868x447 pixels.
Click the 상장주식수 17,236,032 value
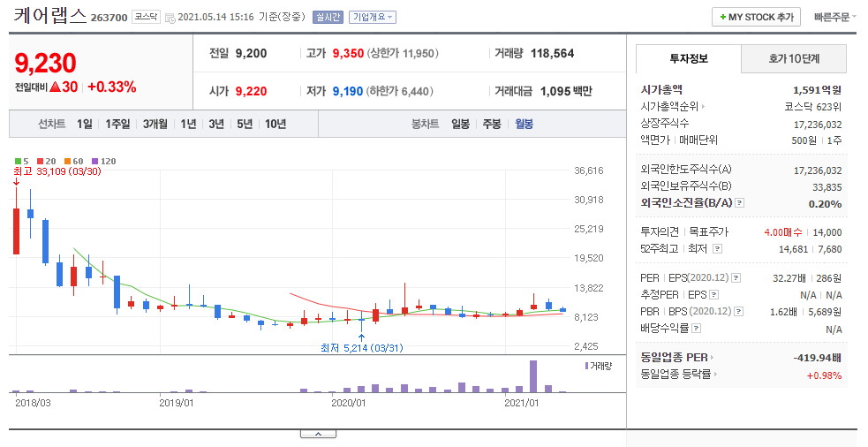click(818, 125)
